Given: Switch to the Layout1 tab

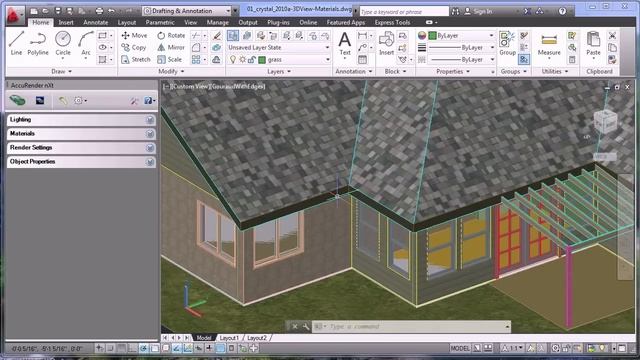Looking at the screenshot, I should click(x=229, y=338).
